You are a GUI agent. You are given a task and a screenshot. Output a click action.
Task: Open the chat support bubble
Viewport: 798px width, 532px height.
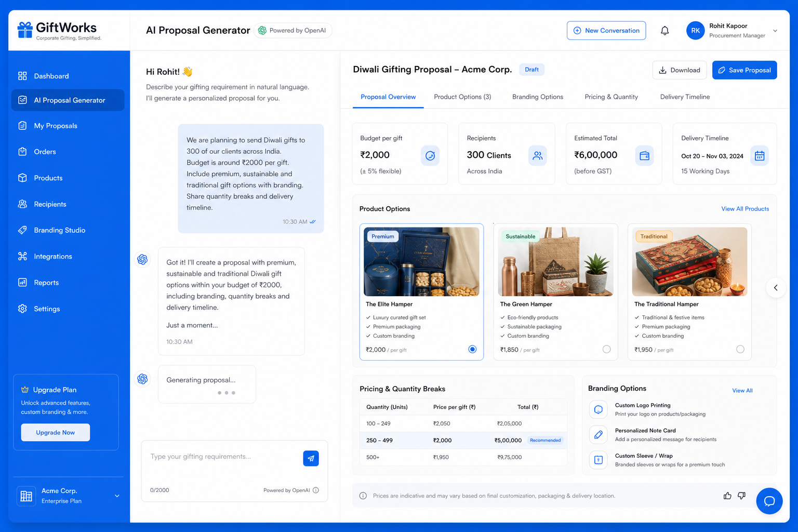click(x=769, y=501)
